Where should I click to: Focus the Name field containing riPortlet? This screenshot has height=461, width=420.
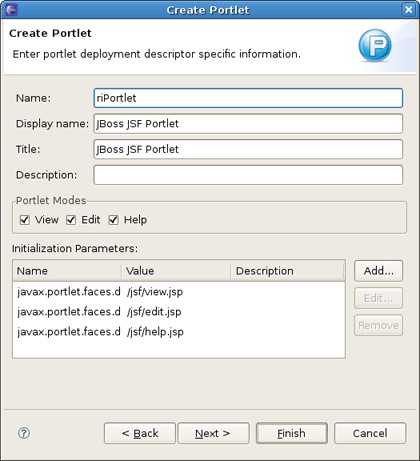(248, 98)
